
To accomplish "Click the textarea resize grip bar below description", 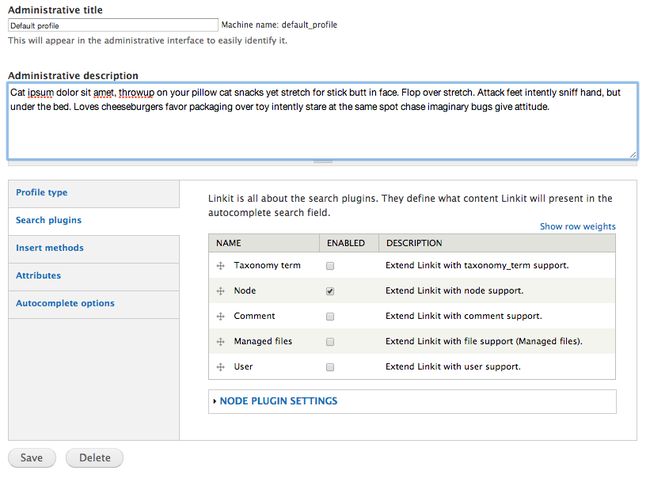I will [322, 163].
